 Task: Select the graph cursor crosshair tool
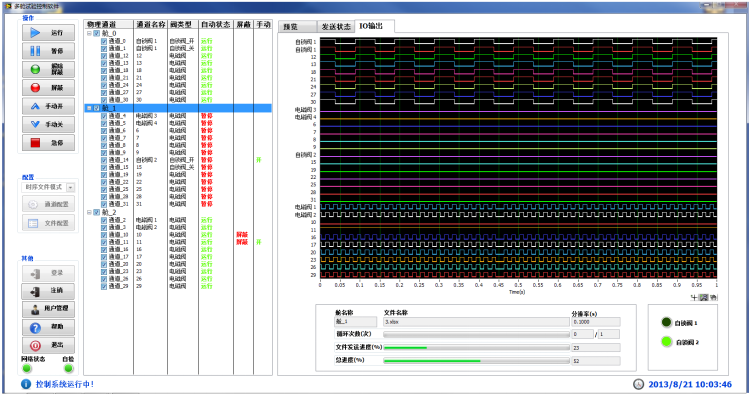pyautogui.click(x=694, y=298)
